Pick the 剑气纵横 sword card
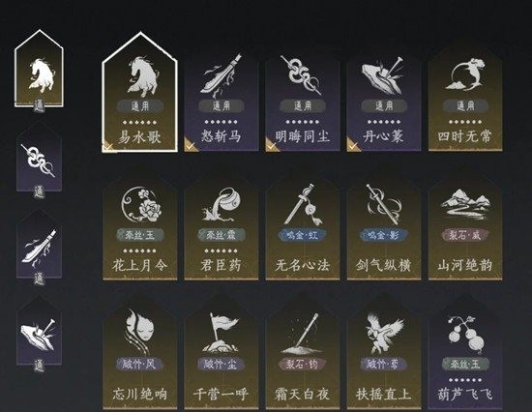 pos(384,227)
